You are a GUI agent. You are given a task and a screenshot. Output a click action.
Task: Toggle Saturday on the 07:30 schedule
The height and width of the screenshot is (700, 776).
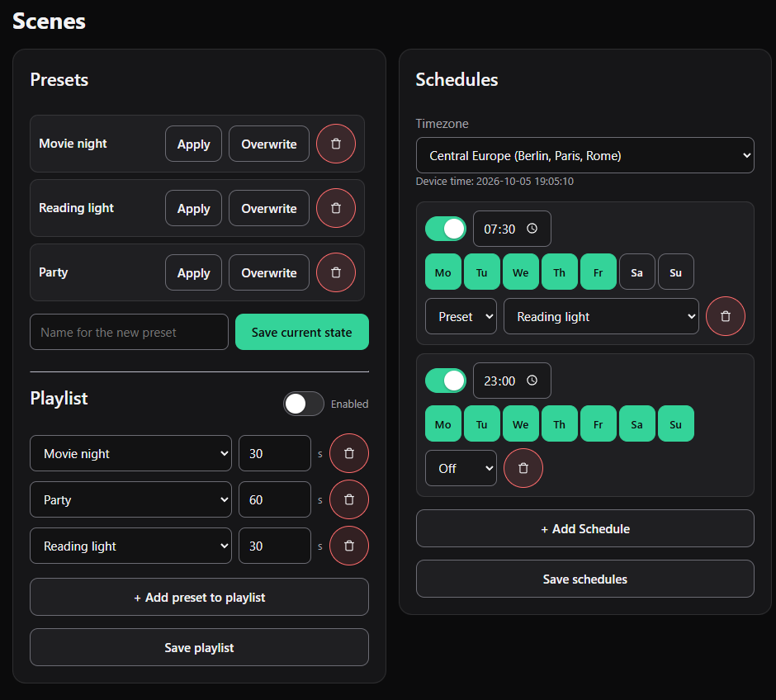pyautogui.click(x=637, y=272)
